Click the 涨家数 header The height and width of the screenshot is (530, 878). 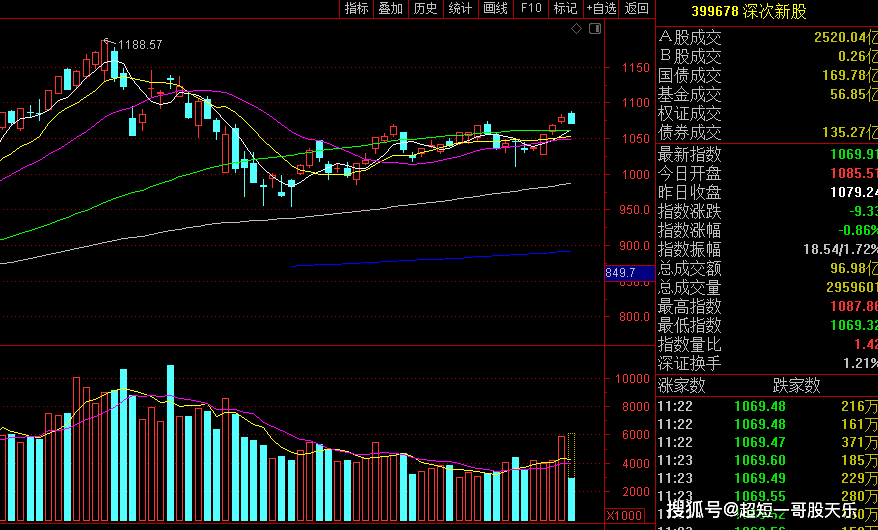tap(681, 386)
